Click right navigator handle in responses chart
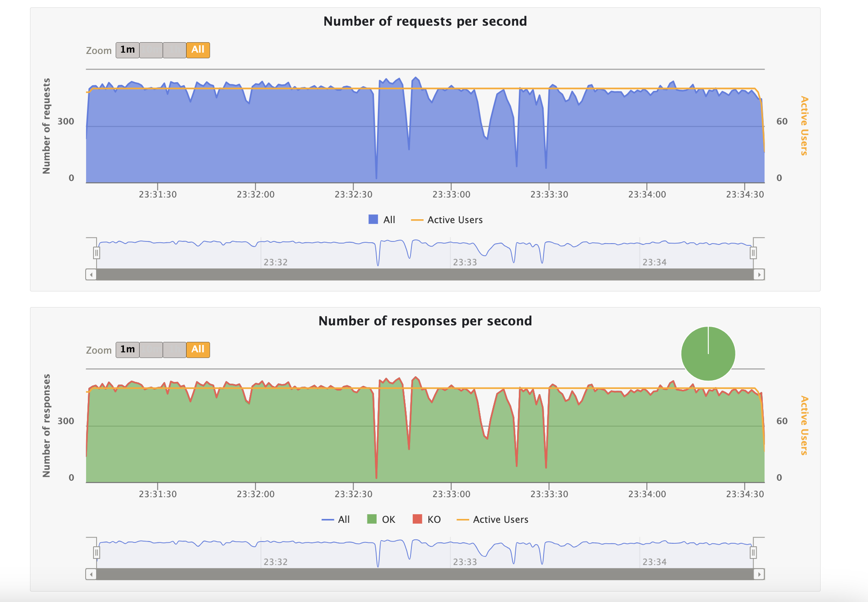This screenshot has width=868, height=602. [x=753, y=552]
